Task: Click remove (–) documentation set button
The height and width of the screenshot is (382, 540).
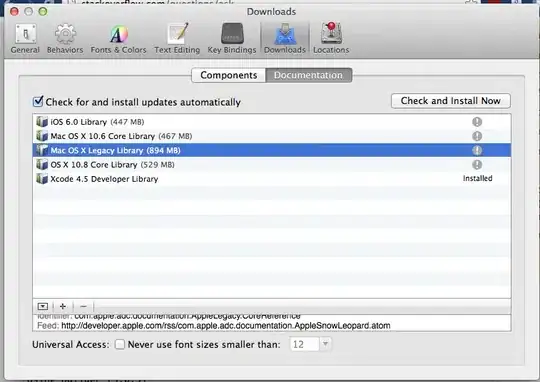Action: coord(83,306)
